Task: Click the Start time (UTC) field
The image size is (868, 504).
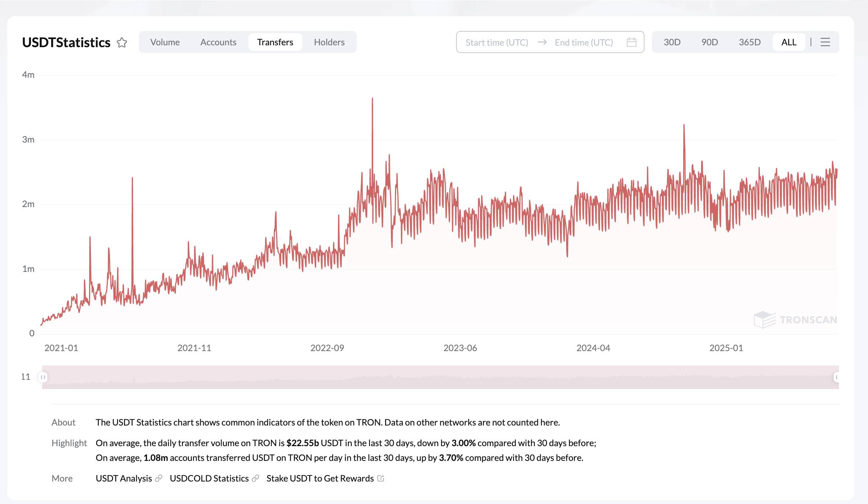Action: (x=497, y=42)
